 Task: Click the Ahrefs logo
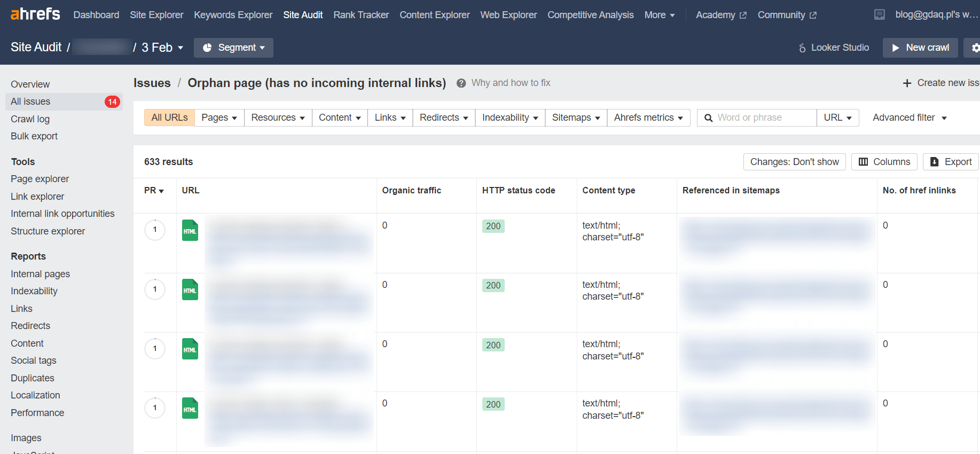[x=35, y=14]
